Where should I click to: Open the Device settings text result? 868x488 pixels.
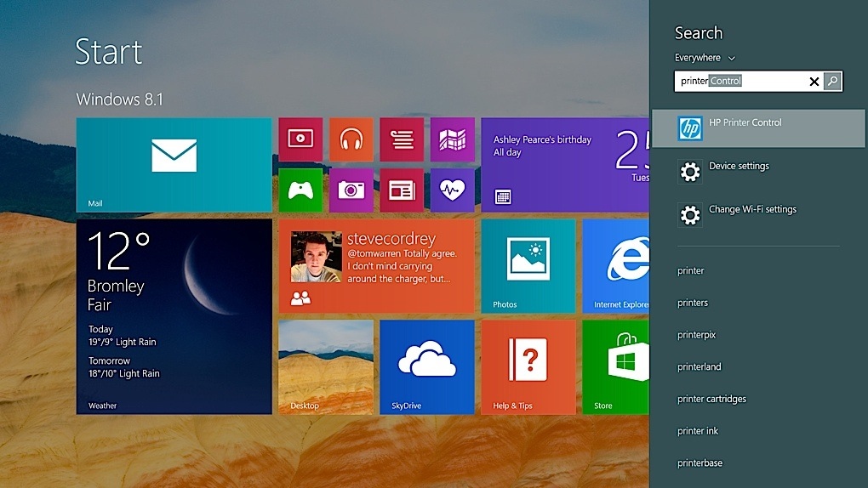739,166
